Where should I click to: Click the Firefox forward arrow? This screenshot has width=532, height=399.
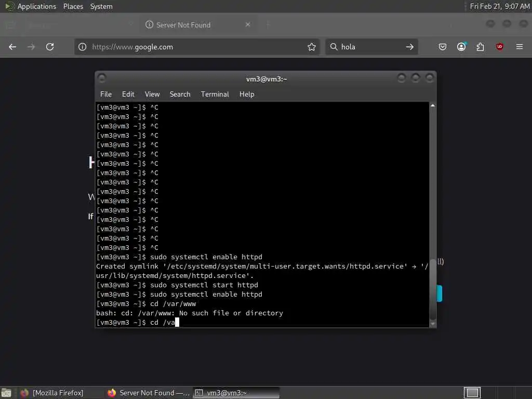(31, 47)
